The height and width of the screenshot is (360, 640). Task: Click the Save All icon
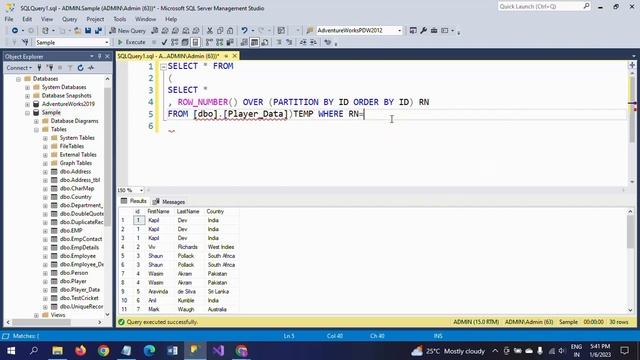tap(98, 31)
